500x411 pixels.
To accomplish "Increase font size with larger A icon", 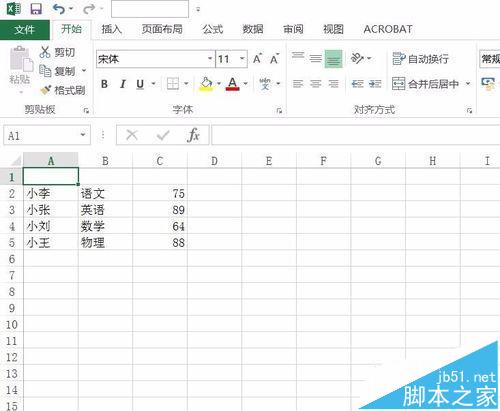I will (257, 59).
